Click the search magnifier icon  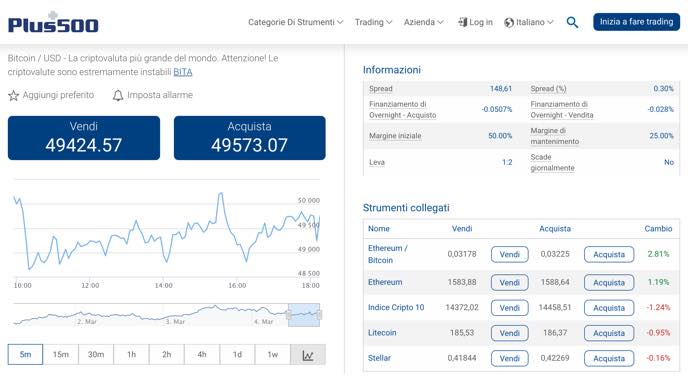pyautogui.click(x=572, y=22)
